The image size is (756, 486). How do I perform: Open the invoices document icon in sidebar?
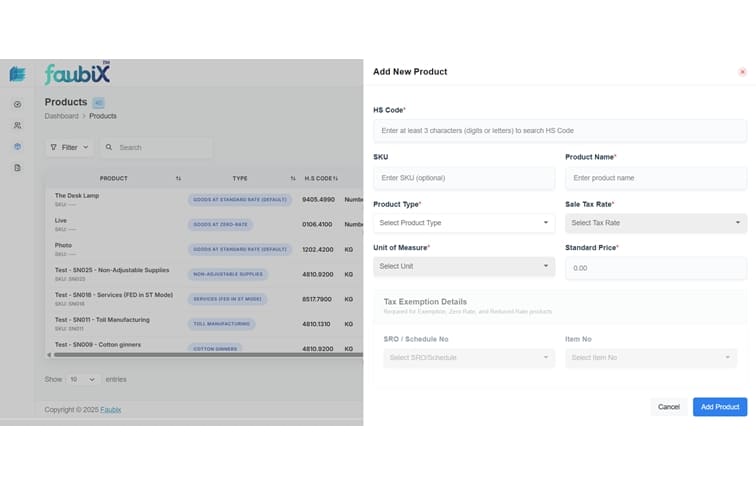coord(17,167)
